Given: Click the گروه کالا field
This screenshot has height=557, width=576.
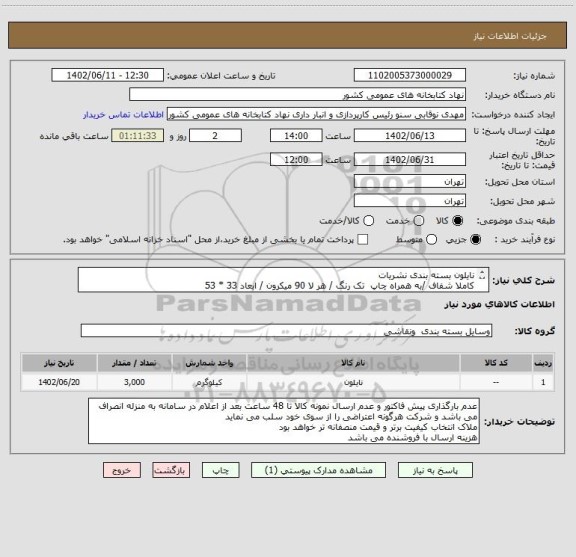Looking at the screenshot, I should click(x=286, y=331).
